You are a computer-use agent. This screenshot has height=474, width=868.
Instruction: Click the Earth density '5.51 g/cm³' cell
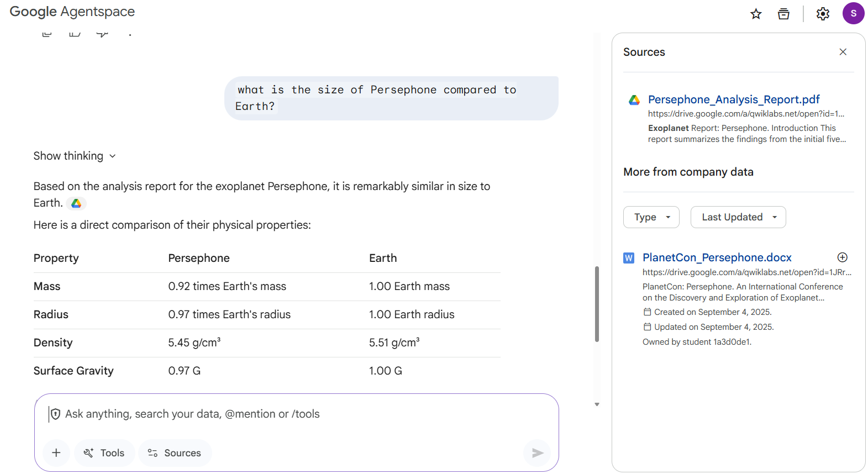[x=394, y=343]
